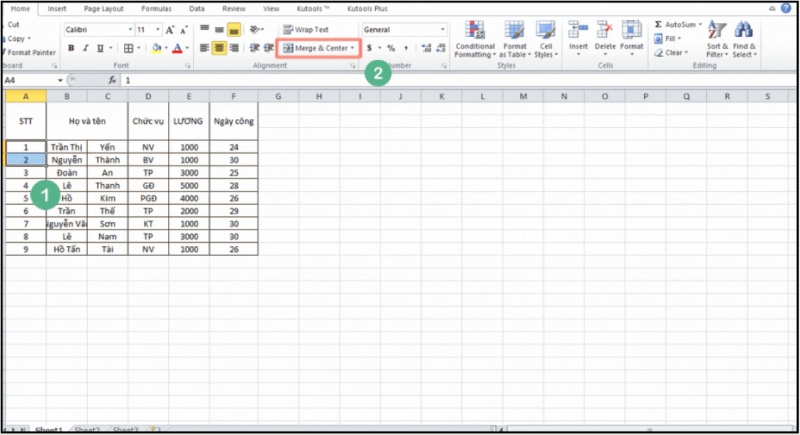Top align cell contents

pos(205,30)
